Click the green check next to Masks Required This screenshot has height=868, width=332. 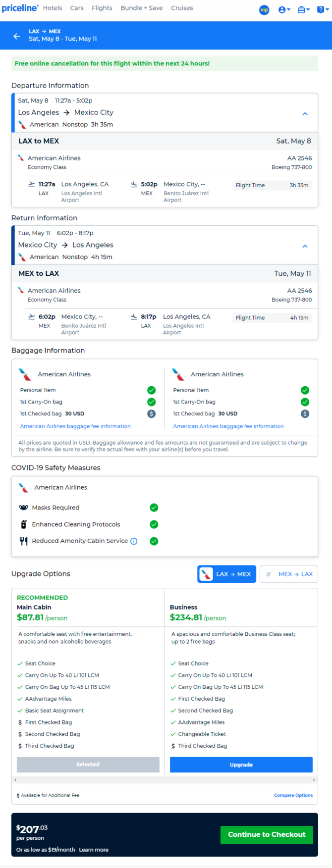154,508
